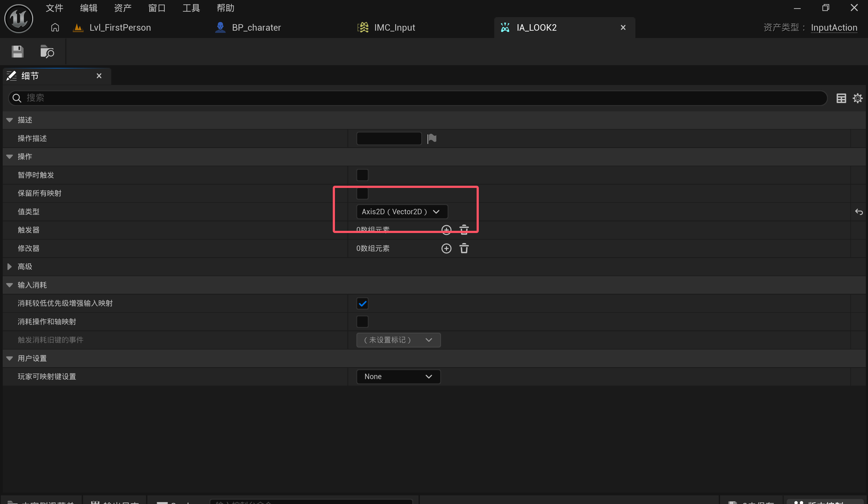This screenshot has height=504, width=868.
Task: Enable the 暂停时触发 checkbox
Action: 362,175
